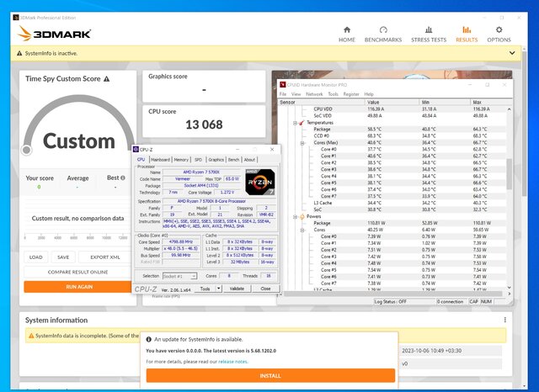This screenshot has height=392, width=539.
Task: Switch to the Bench tab in CPU-Z
Action: [x=233, y=159]
